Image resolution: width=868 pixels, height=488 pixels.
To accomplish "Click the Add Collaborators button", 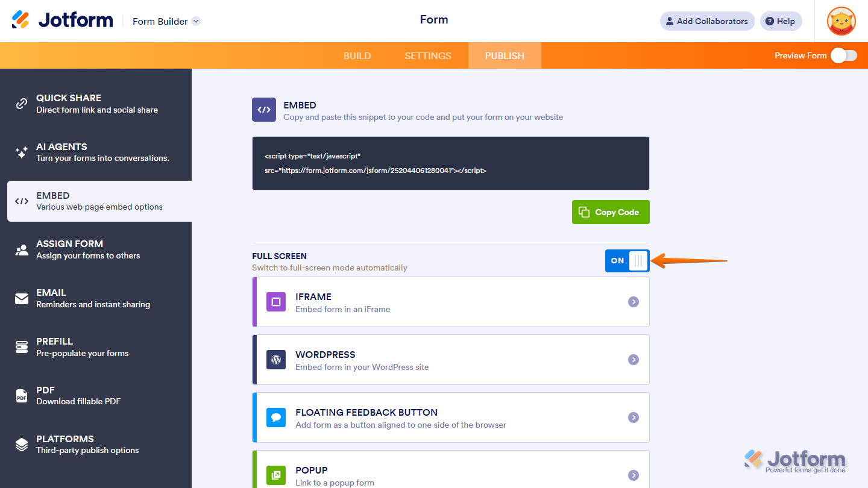I will (x=708, y=21).
